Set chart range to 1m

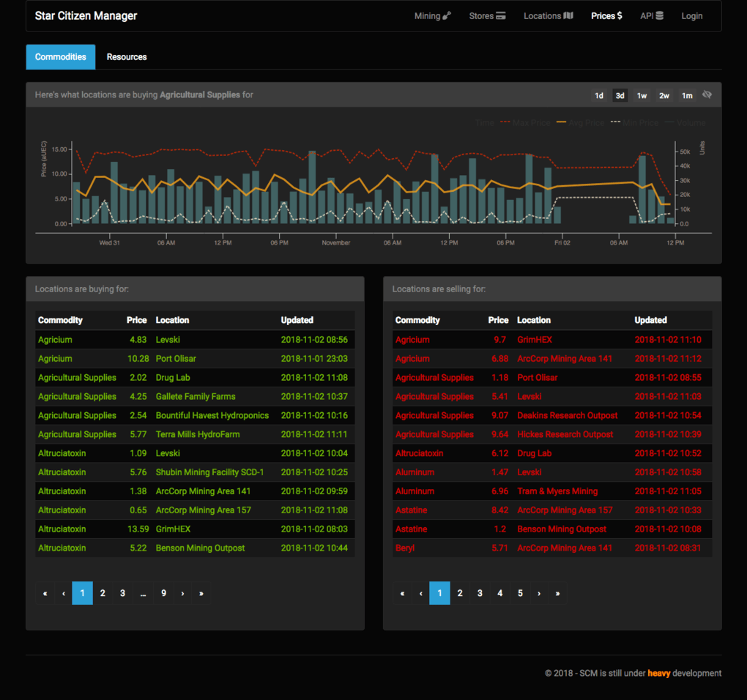click(x=686, y=96)
